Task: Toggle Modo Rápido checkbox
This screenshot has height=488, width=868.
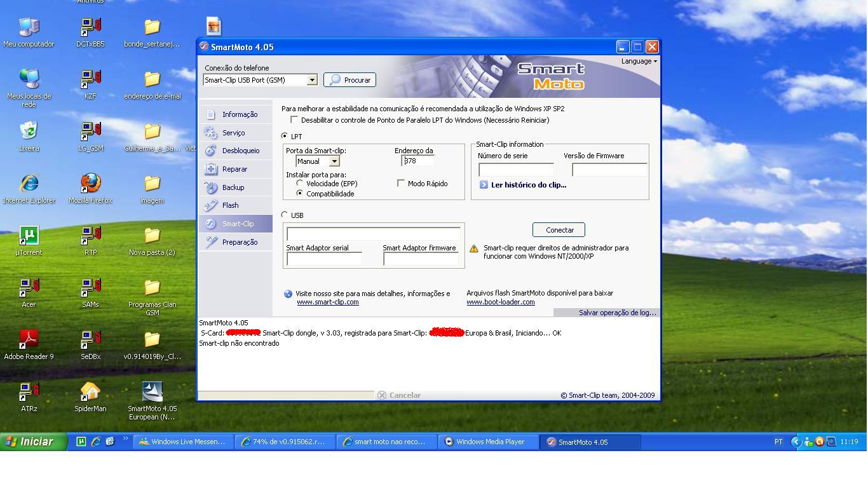Action: (x=401, y=183)
